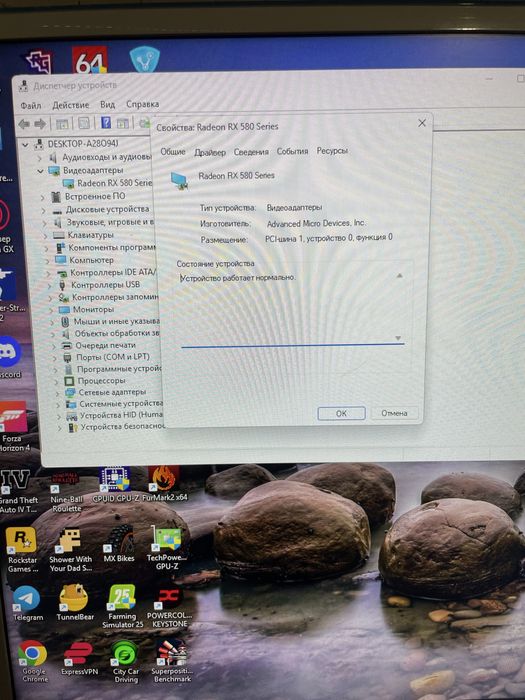The height and width of the screenshot is (700, 525).
Task: Open the Superposition Benchmark icon
Action: [x=172, y=661]
